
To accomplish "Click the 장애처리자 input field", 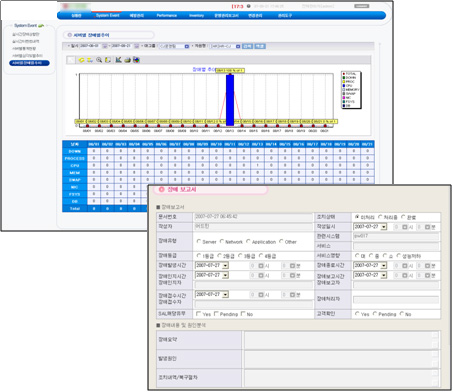I will (x=396, y=299).
